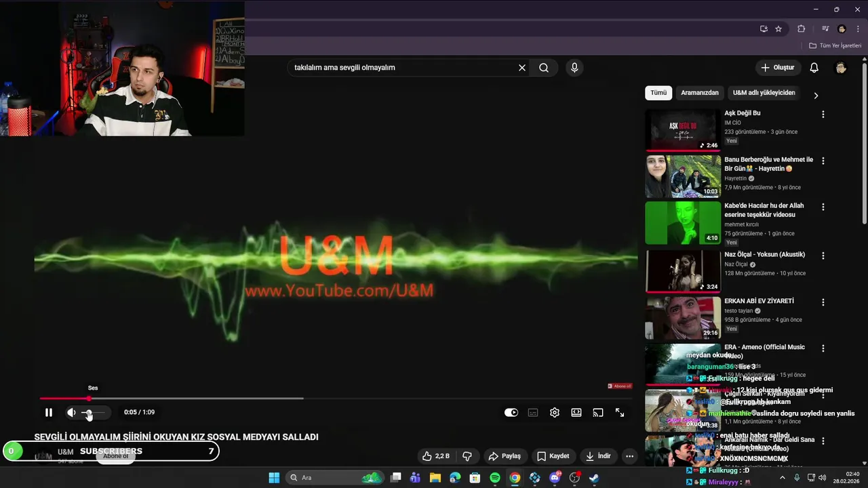Expand the system tray hidden icons
Image resolution: width=868 pixels, height=488 pixels.
[782, 478]
